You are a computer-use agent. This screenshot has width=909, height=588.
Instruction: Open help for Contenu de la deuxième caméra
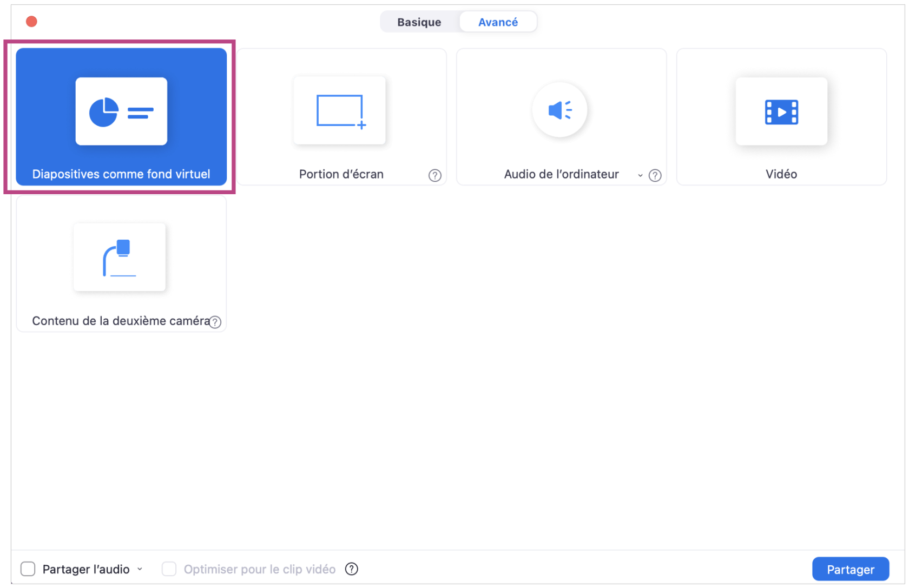coord(215,322)
